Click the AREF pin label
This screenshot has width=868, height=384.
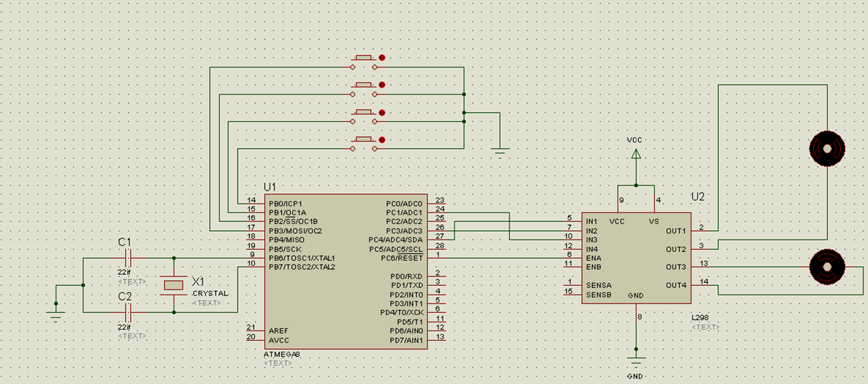pyautogui.click(x=278, y=331)
